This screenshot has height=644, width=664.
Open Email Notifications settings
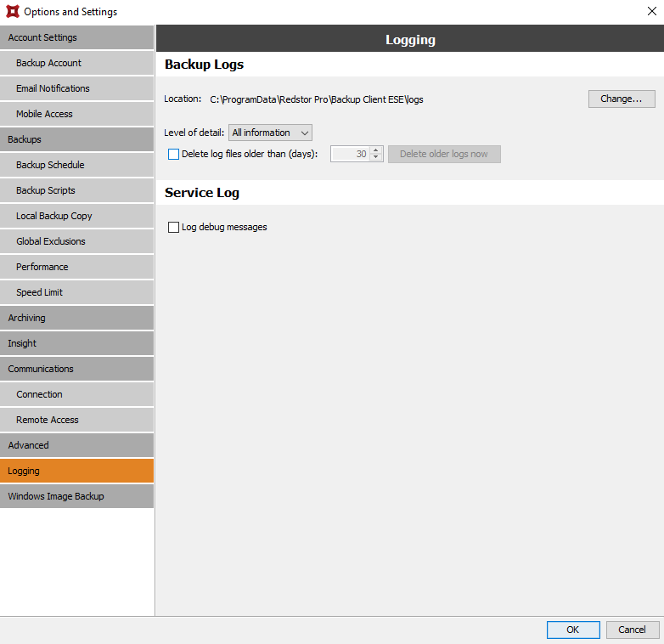[x=76, y=88]
